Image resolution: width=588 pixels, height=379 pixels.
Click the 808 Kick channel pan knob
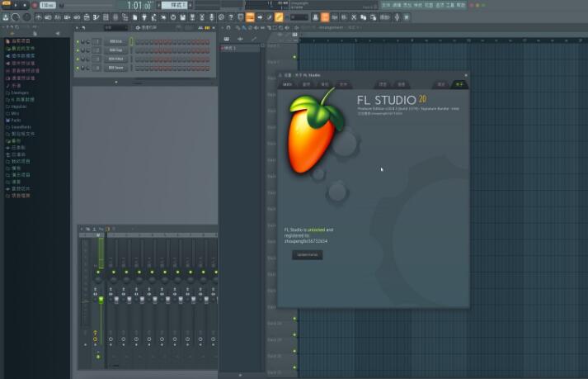82,41
